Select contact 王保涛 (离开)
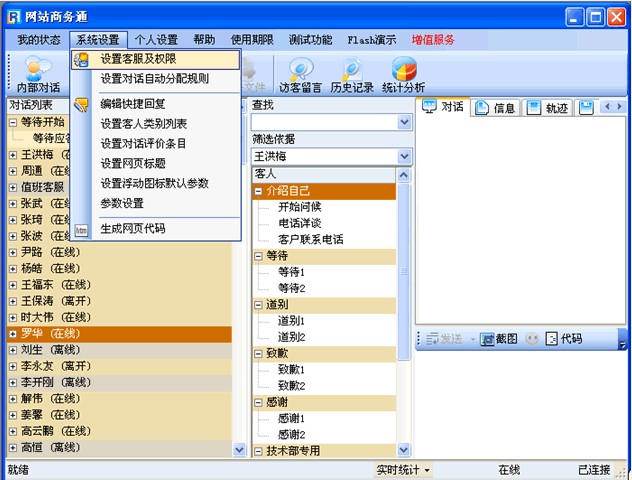This screenshot has height=480, width=632. (119, 301)
